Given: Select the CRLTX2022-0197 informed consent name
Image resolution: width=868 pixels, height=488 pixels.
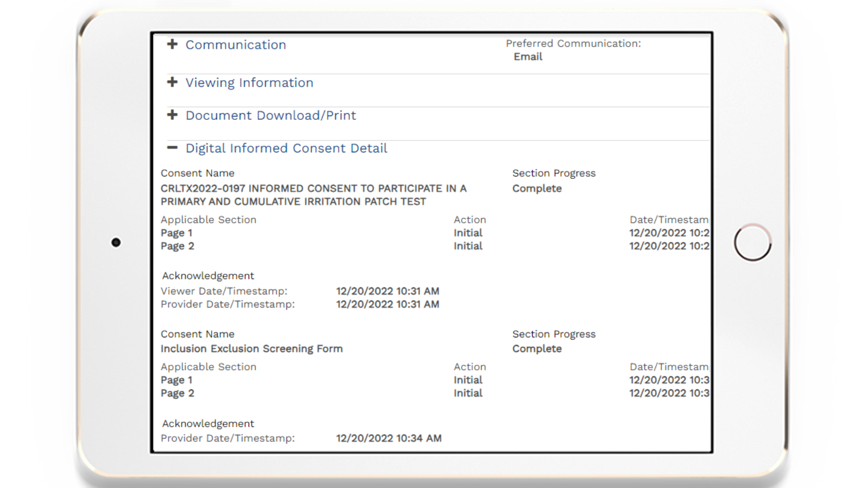Looking at the screenshot, I should pyautogui.click(x=314, y=195).
